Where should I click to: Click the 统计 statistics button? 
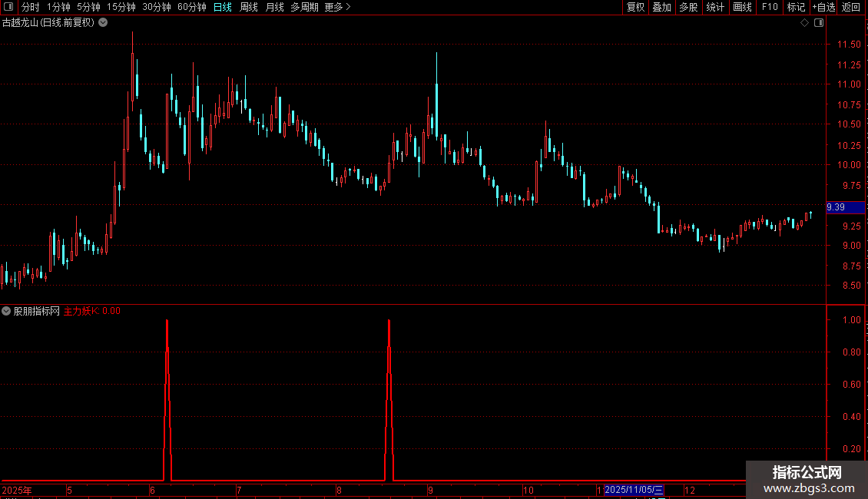[x=715, y=7]
